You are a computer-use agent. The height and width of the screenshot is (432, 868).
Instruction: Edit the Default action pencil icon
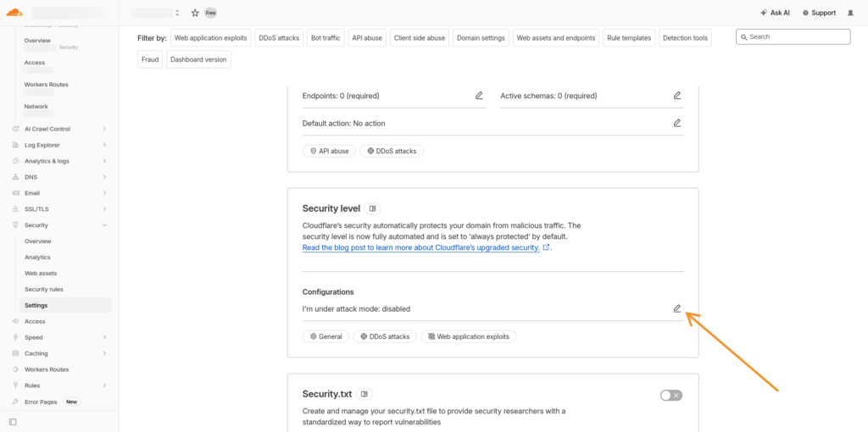coord(676,123)
